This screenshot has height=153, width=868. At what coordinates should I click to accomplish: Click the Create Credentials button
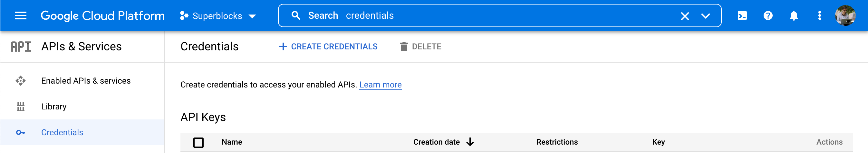click(x=328, y=46)
